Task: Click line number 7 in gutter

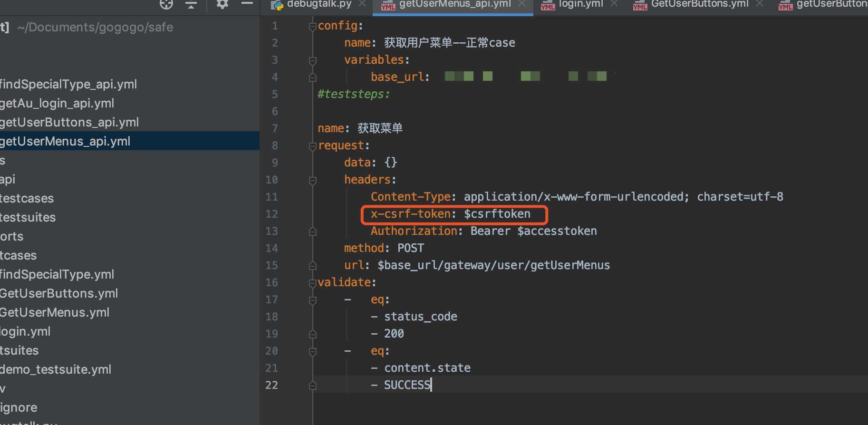Action: click(x=275, y=128)
